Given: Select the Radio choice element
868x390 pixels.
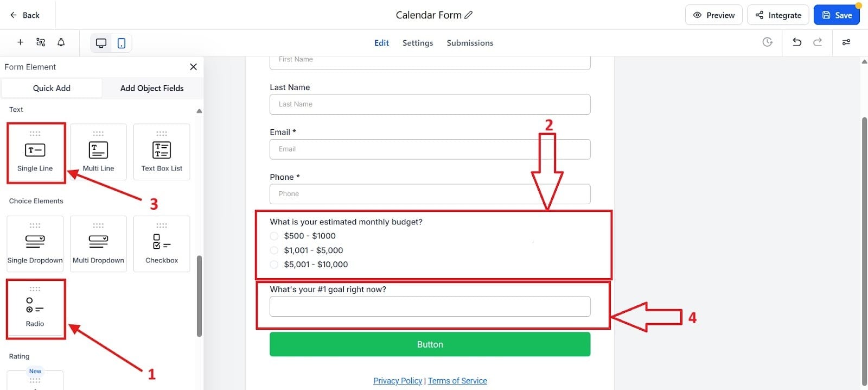Looking at the screenshot, I should [x=35, y=309].
